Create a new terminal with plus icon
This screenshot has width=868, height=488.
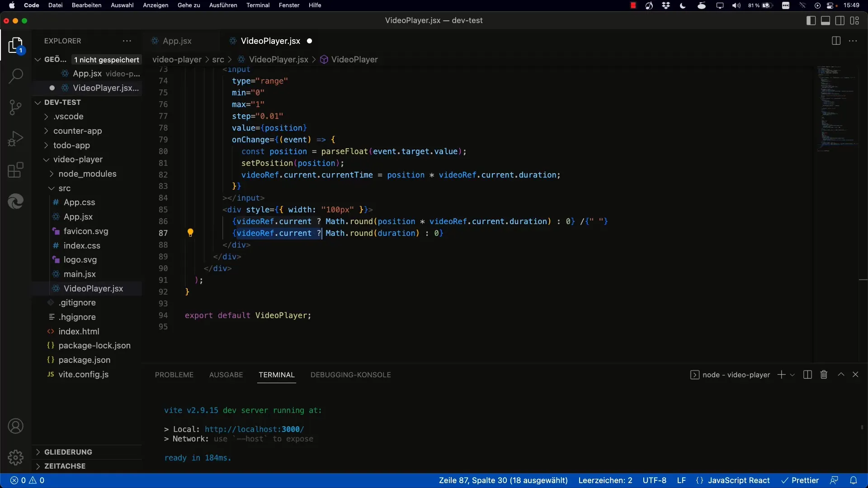tap(781, 375)
